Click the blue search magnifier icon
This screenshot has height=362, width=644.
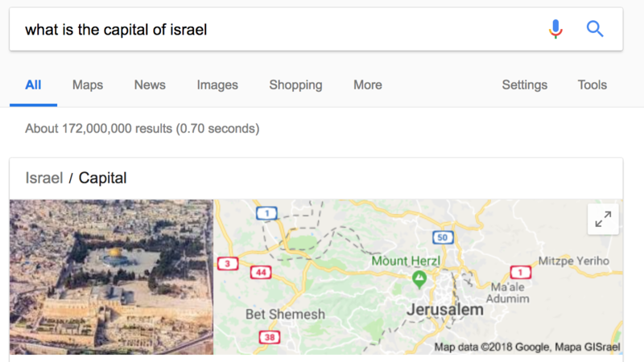pyautogui.click(x=594, y=29)
